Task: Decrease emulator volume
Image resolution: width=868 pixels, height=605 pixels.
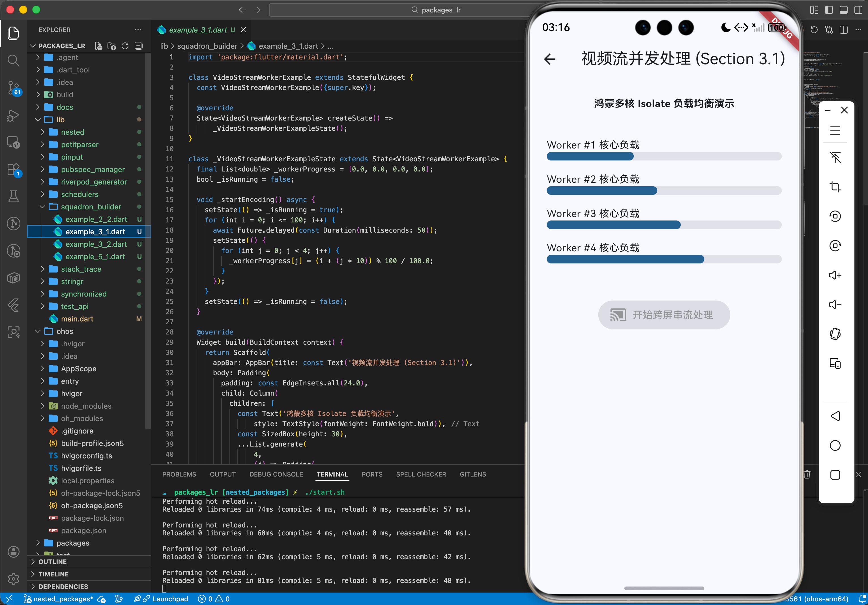Action: pyautogui.click(x=835, y=304)
